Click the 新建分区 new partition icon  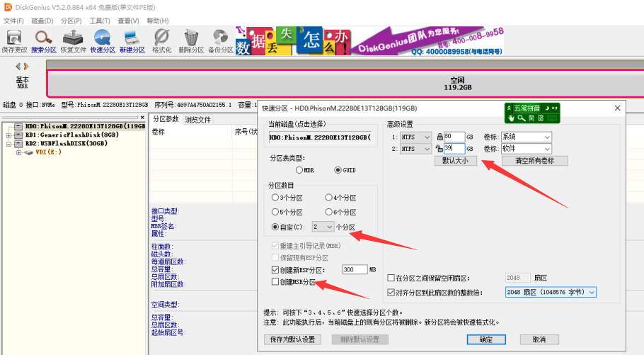132,41
